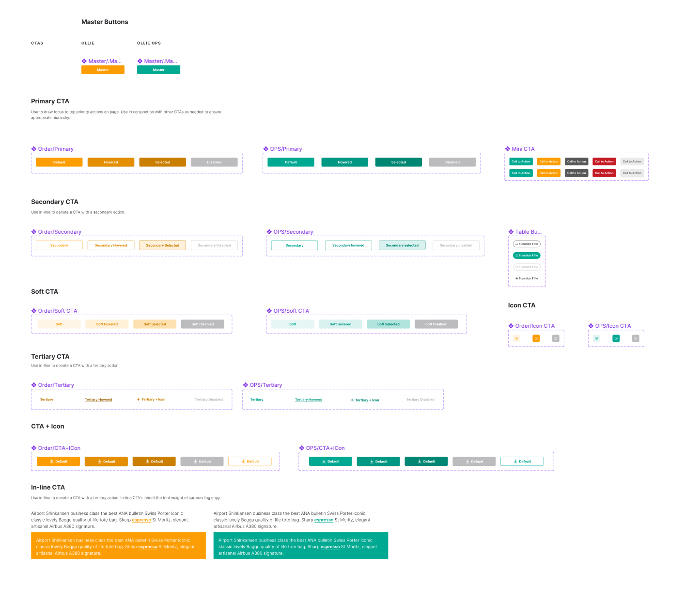Click the dark orange Selected button in Order/Primary
The height and width of the screenshot is (590, 700).
[163, 162]
